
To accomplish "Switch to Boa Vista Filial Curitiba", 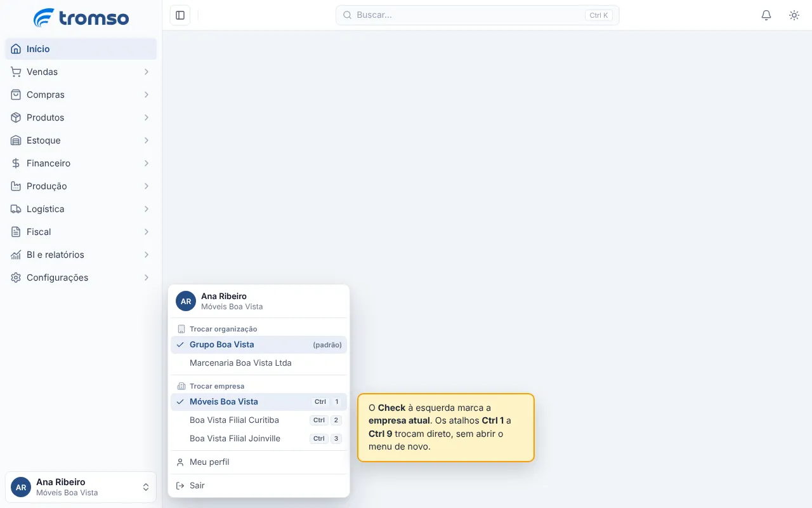I will pos(259,420).
